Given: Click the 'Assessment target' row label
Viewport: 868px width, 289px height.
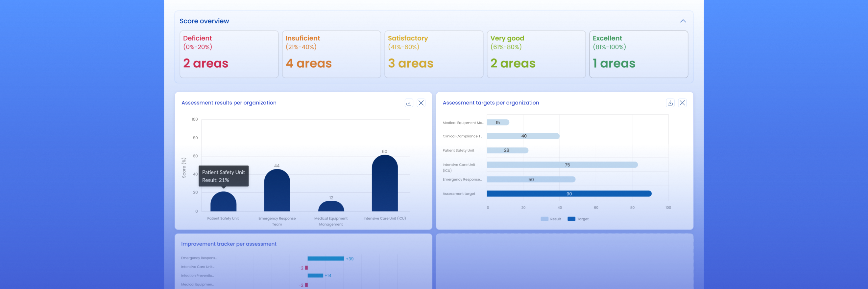Looking at the screenshot, I should (x=459, y=194).
